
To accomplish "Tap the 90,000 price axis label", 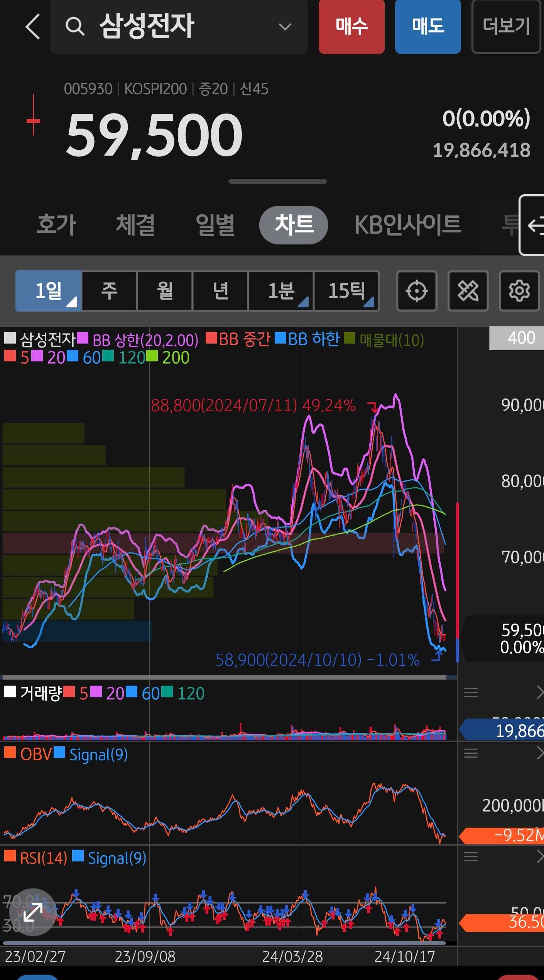I will pyautogui.click(x=522, y=405).
